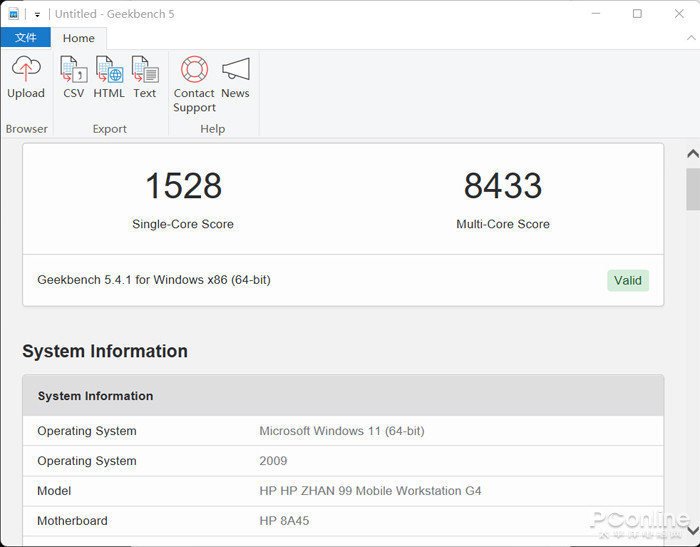Minimize the Geekbench 5 window
Screen dimensions: 700x547
[596, 13]
